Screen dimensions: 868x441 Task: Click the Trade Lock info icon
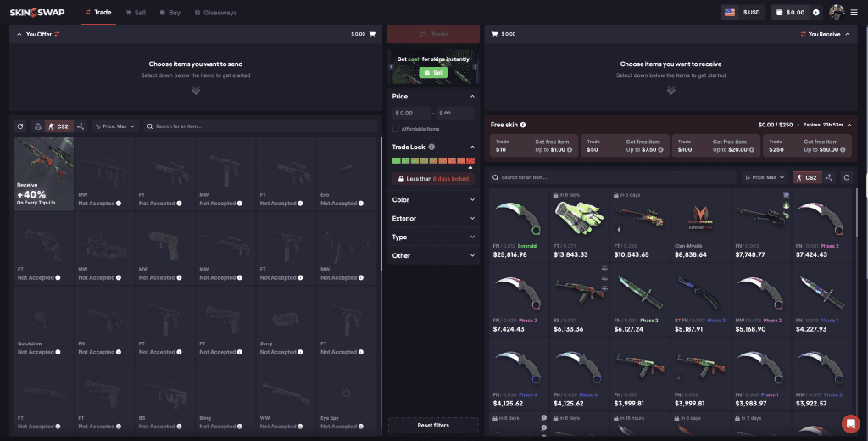(x=431, y=147)
